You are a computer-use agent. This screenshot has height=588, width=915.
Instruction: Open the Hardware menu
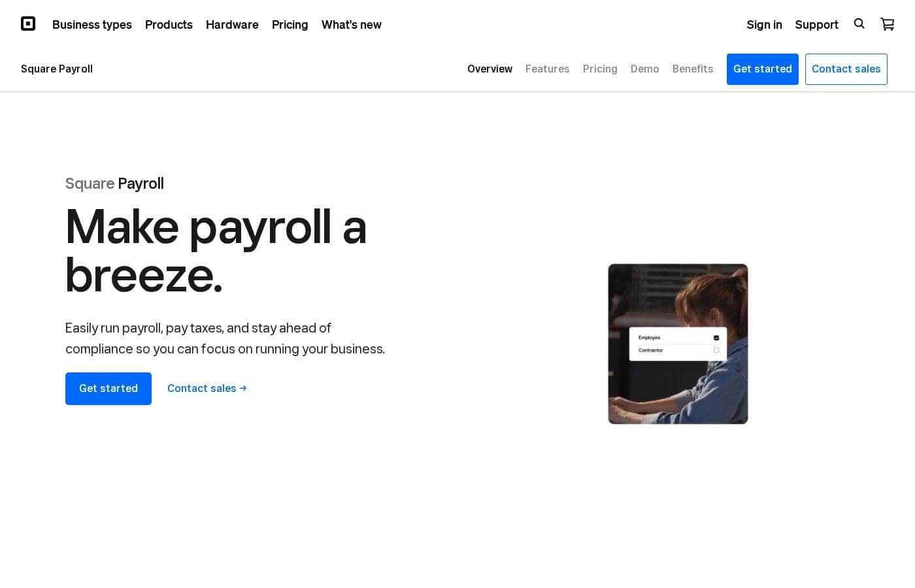pos(232,25)
